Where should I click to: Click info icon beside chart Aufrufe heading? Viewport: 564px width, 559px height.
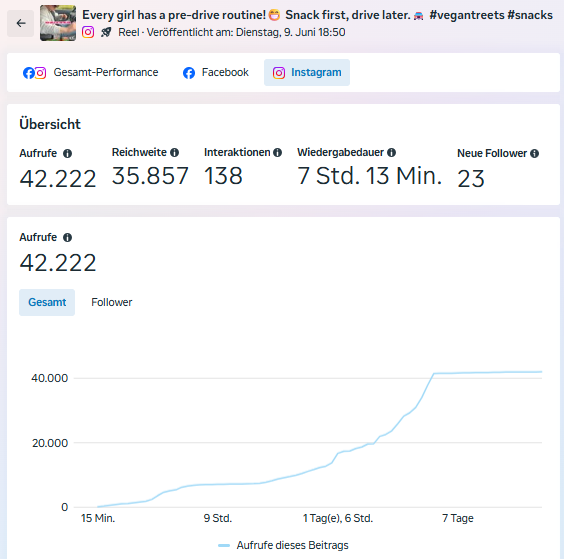click(67, 237)
